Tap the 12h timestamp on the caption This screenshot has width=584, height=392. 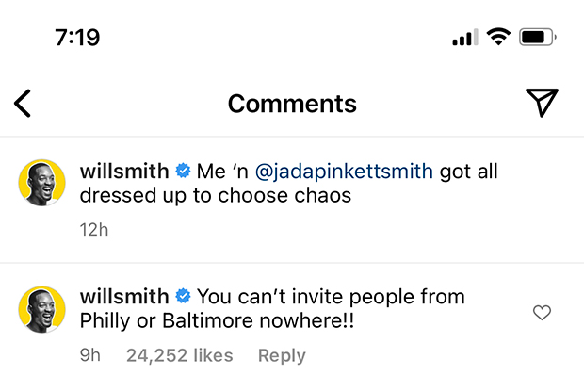(94, 230)
